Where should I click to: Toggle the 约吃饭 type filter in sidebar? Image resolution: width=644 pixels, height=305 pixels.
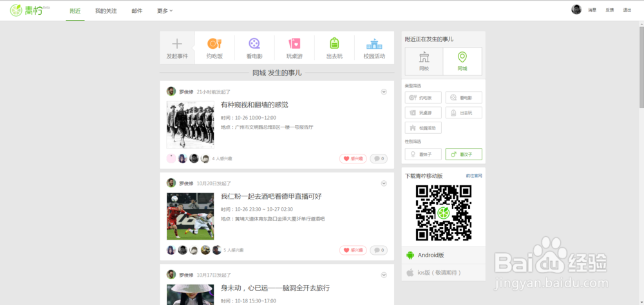point(423,98)
